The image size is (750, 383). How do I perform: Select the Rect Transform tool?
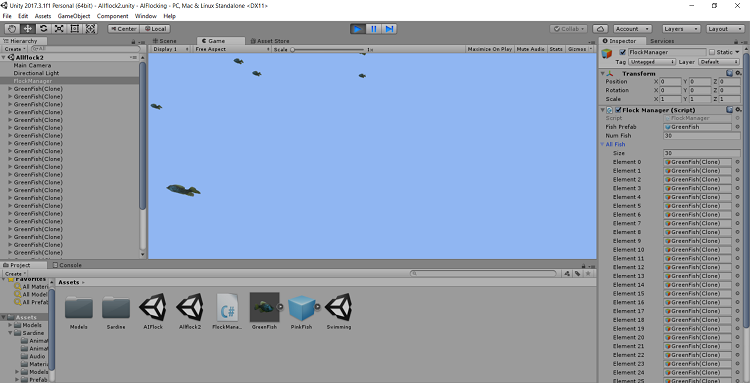[75, 29]
